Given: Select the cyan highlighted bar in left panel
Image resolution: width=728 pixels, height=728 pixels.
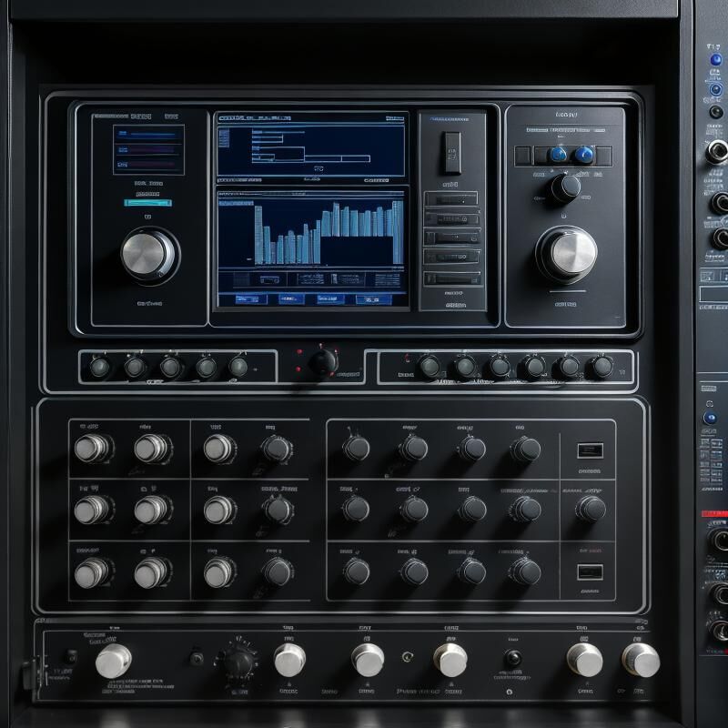Looking at the screenshot, I should point(147,202).
